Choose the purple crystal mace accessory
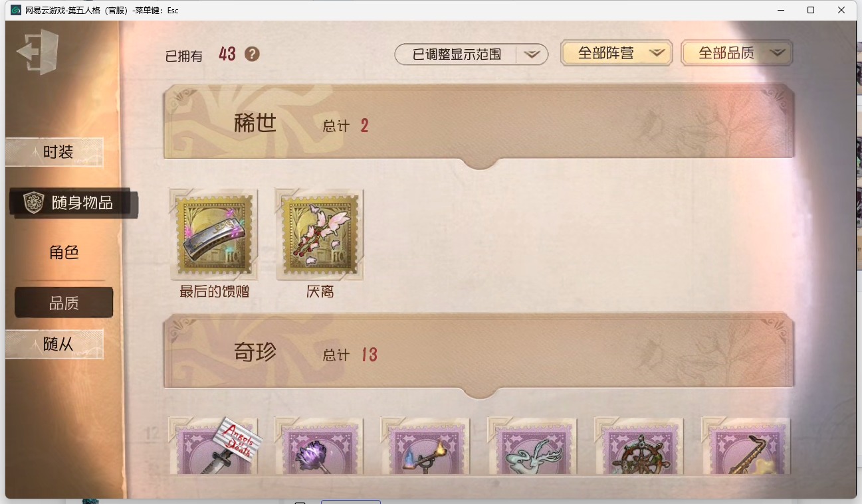The width and height of the screenshot is (862, 504). point(319,446)
